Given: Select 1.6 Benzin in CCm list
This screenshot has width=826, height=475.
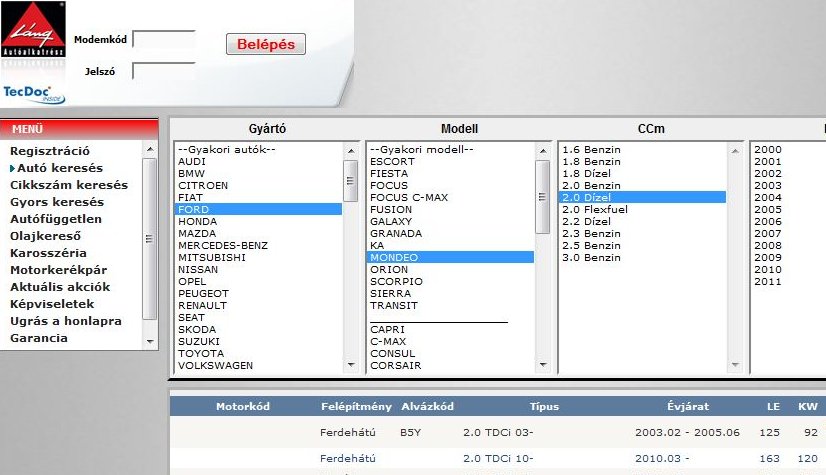Looking at the screenshot, I should tap(642, 150).
